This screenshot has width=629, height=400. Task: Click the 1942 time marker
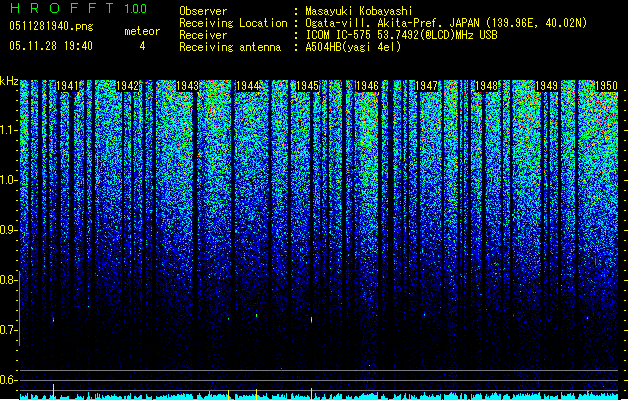pos(127,86)
